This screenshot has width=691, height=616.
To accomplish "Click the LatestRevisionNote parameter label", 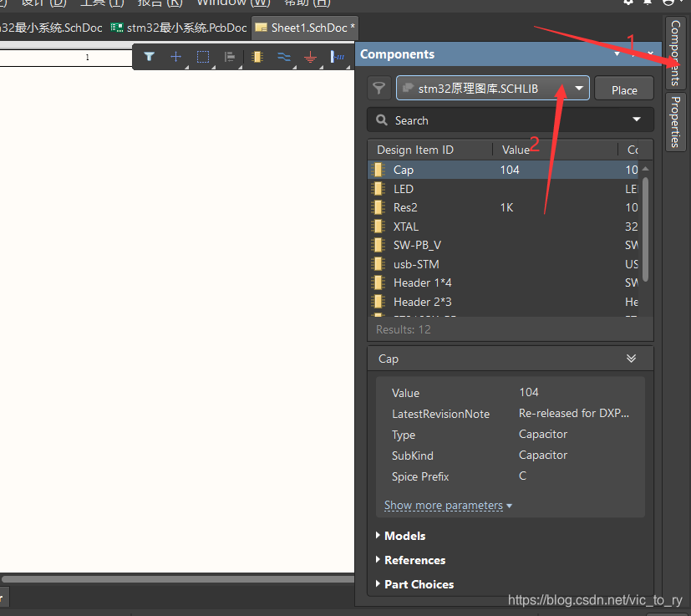I will point(440,414).
